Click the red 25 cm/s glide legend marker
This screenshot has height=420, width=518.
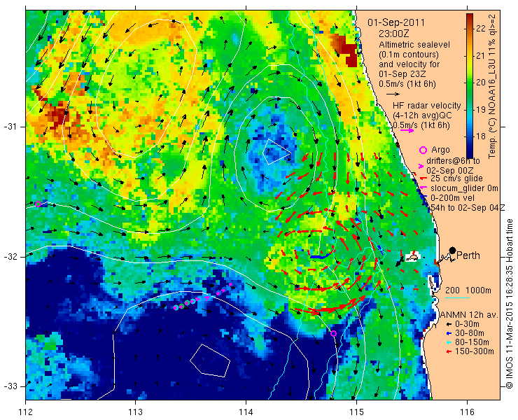[x=423, y=178]
